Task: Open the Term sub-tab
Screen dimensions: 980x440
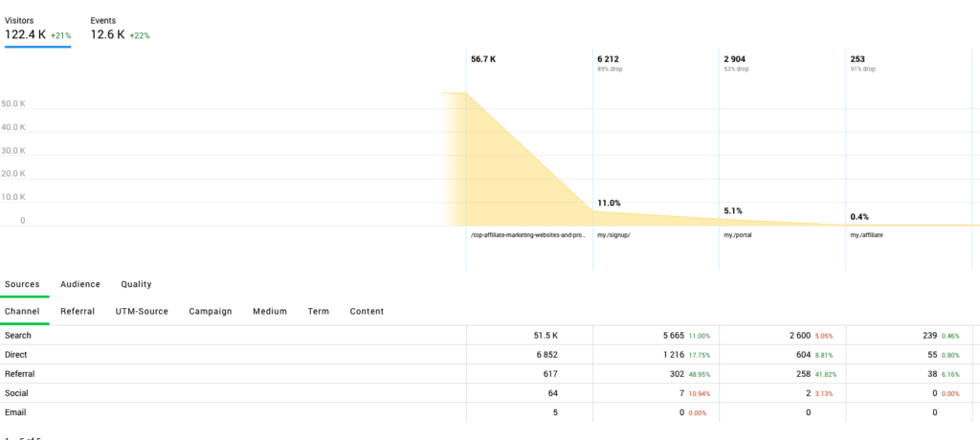Action: (x=318, y=311)
